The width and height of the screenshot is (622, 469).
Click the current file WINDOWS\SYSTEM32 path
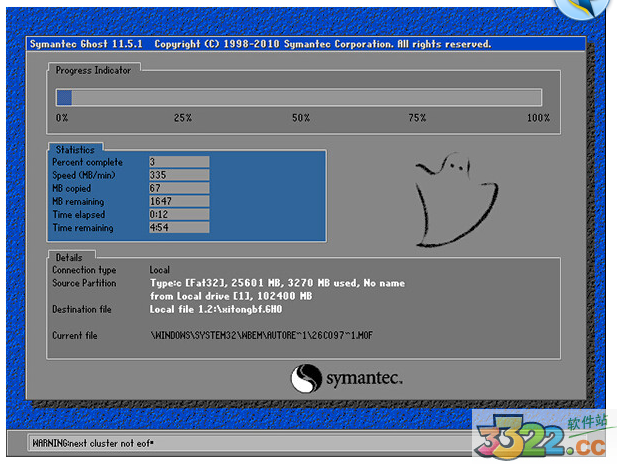(x=261, y=335)
